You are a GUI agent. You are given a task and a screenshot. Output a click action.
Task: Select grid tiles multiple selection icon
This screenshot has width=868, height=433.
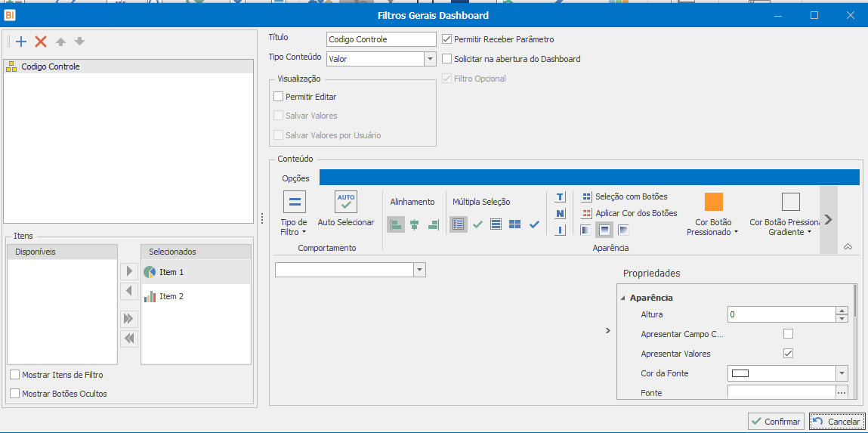514,224
